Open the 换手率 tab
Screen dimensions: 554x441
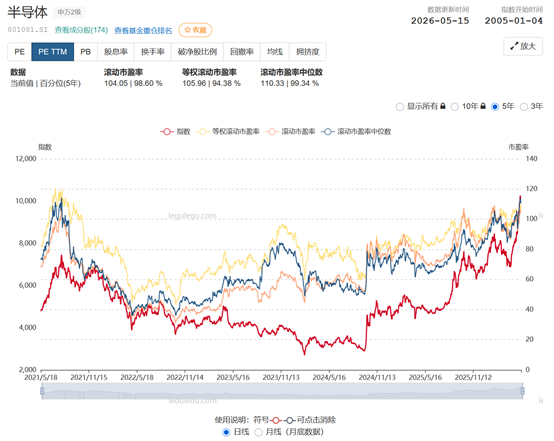click(153, 52)
